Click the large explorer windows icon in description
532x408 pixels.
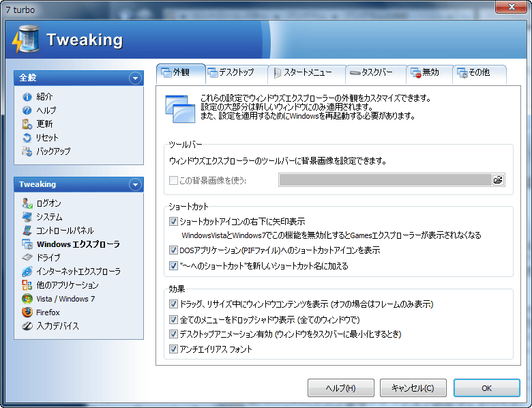point(180,109)
